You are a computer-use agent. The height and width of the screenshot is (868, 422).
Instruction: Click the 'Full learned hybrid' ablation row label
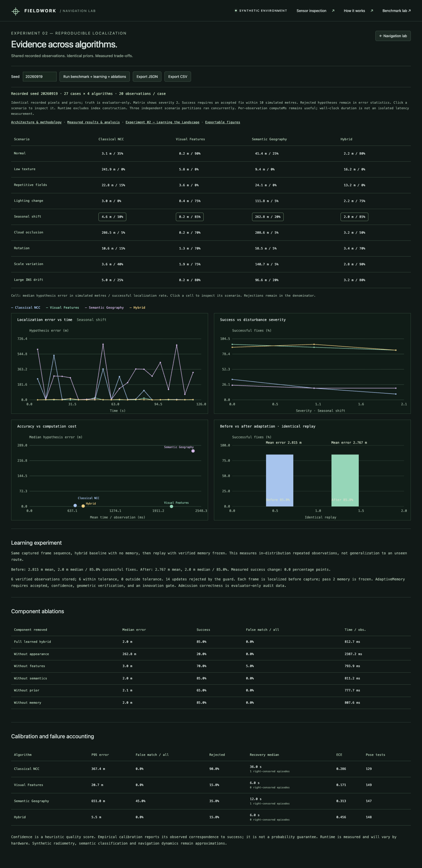click(x=33, y=642)
